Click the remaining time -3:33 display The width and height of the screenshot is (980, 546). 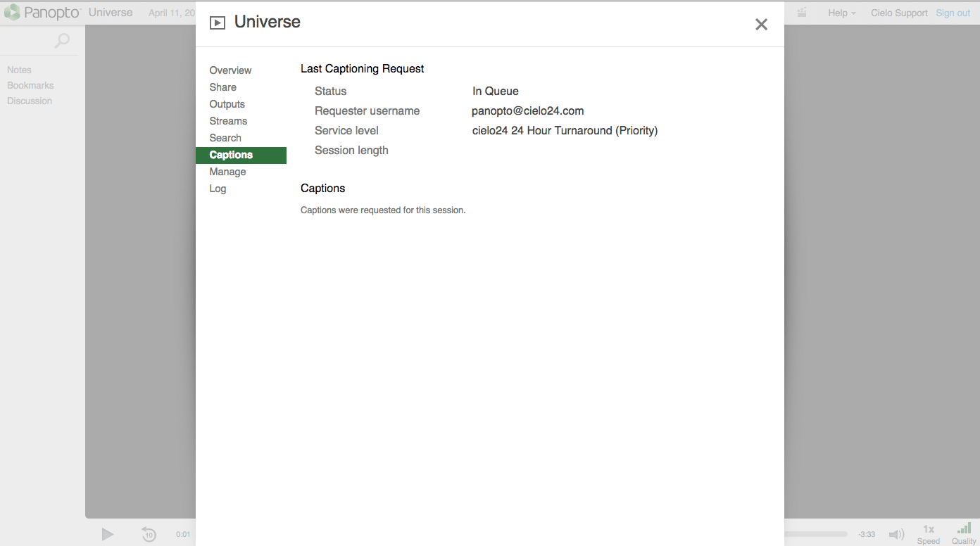[867, 535]
